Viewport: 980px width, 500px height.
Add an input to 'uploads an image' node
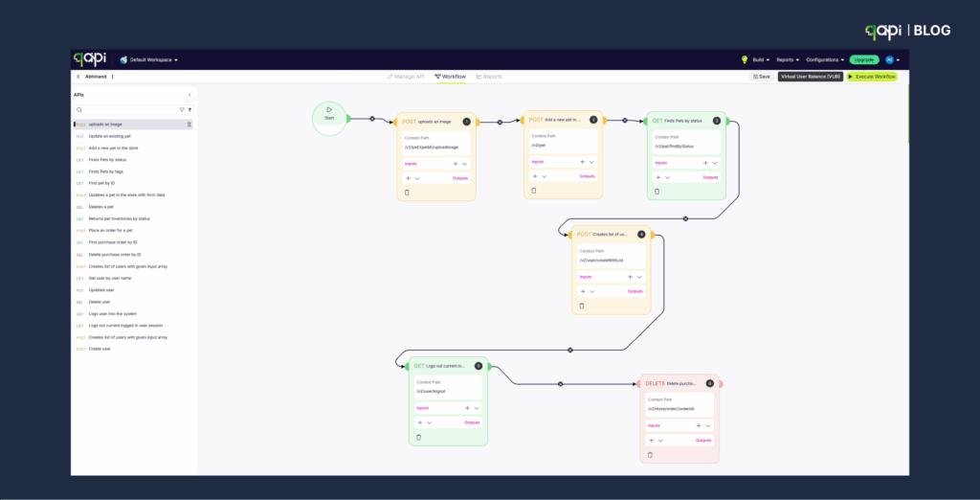click(x=455, y=164)
